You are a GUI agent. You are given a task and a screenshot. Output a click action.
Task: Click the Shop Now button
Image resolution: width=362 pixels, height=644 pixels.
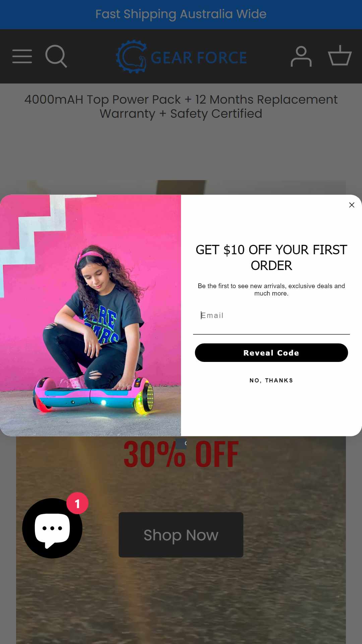[181, 535]
